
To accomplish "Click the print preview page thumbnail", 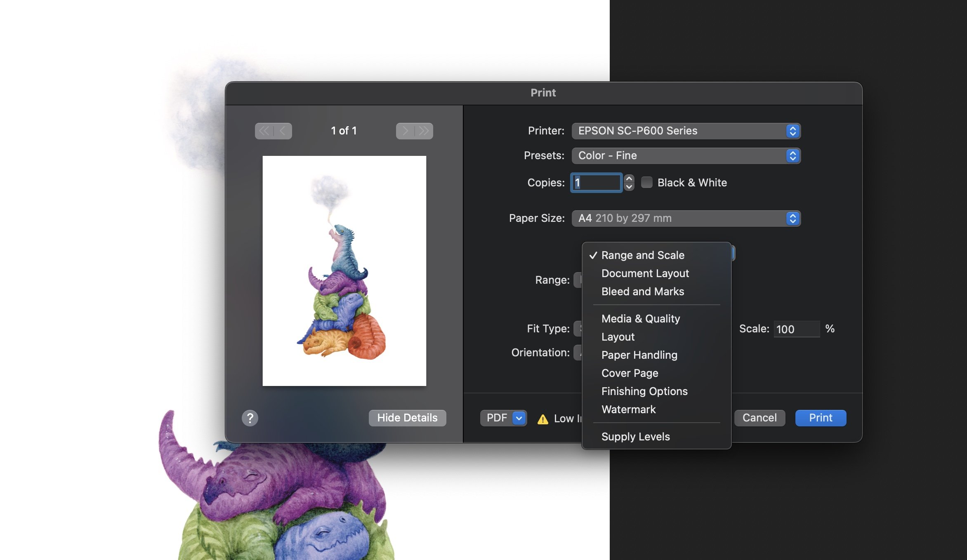I will tap(344, 271).
